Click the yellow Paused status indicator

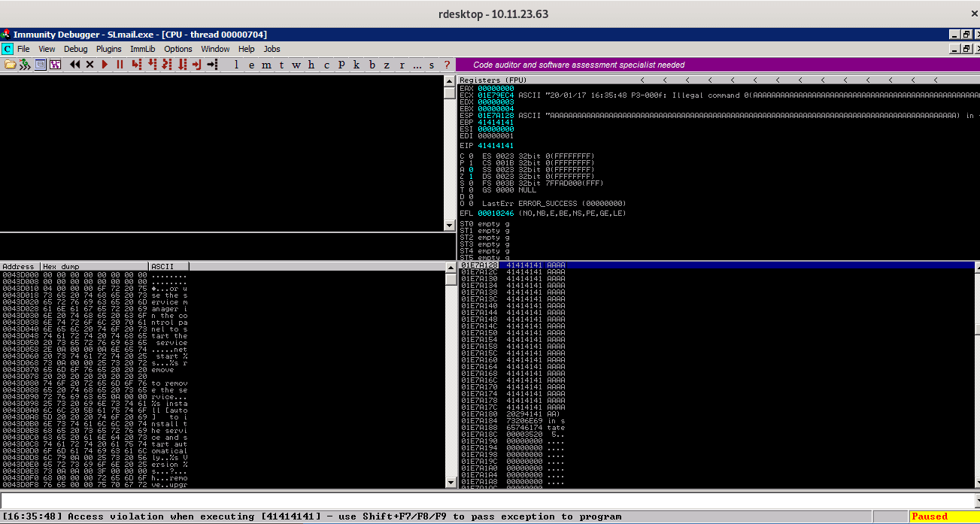coord(944,516)
